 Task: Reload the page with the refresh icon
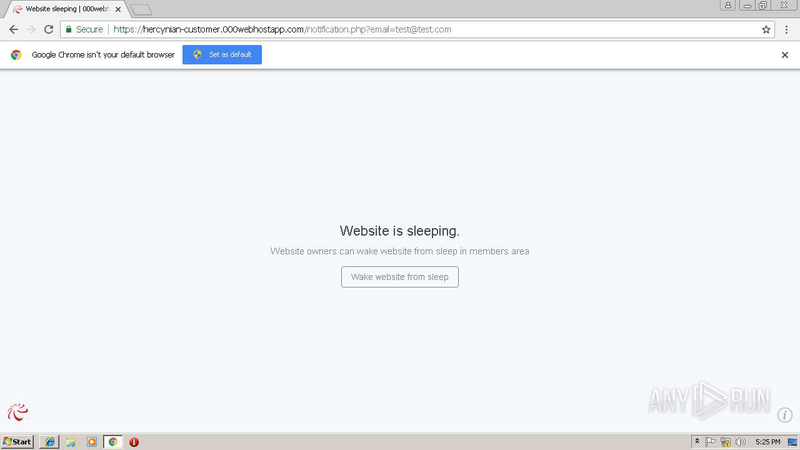(x=48, y=30)
